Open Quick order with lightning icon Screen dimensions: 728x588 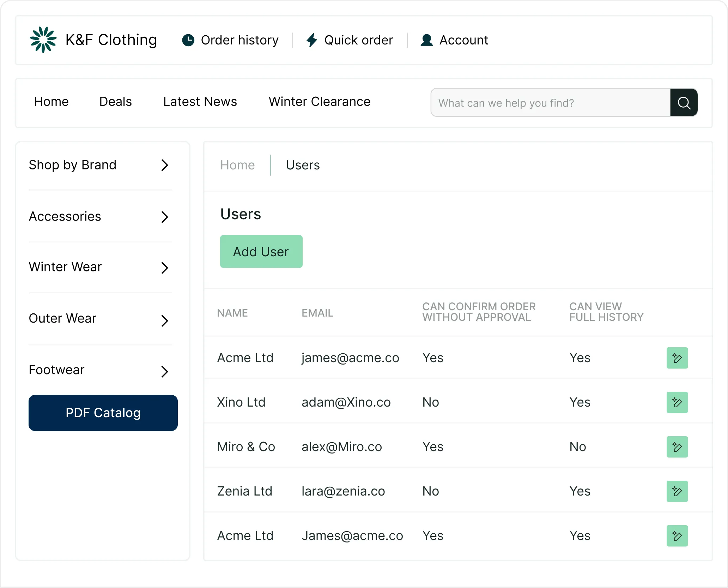[350, 40]
